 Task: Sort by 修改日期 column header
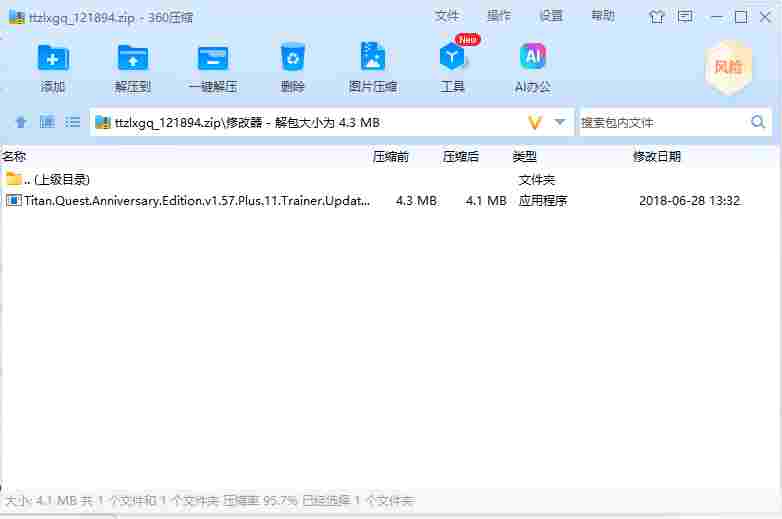[656, 157]
